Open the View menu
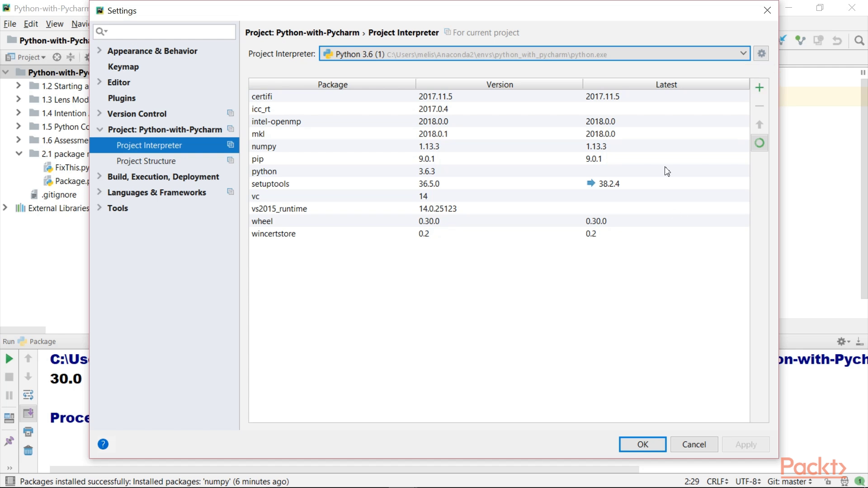Image resolution: width=868 pixels, height=488 pixels. [54, 24]
